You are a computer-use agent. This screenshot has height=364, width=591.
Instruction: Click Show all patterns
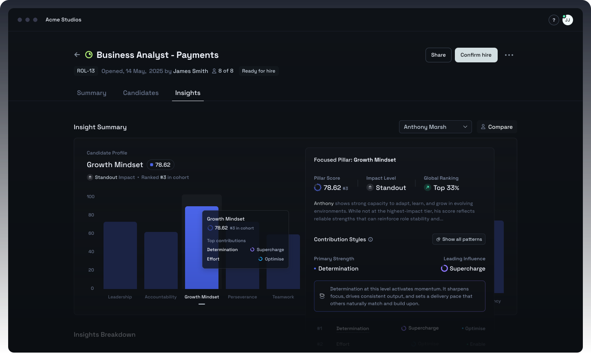[x=459, y=239]
